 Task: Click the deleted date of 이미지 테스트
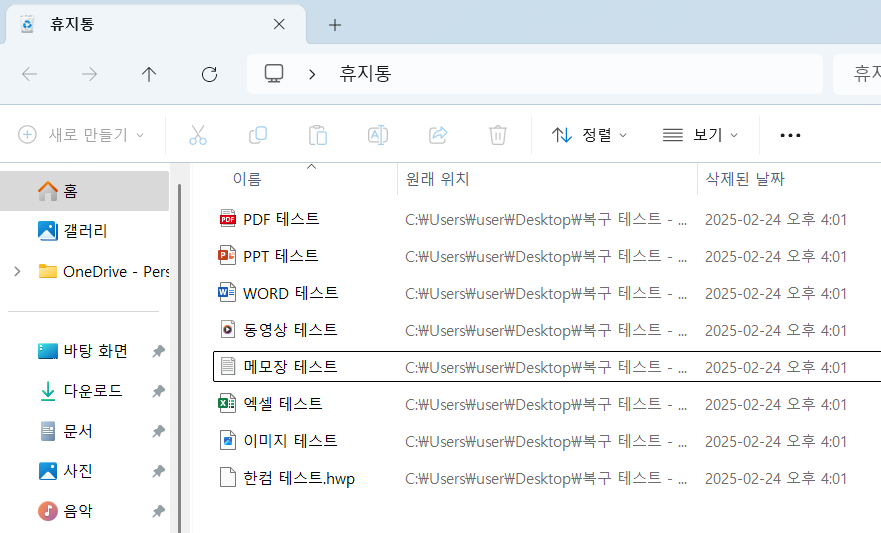[x=775, y=441]
